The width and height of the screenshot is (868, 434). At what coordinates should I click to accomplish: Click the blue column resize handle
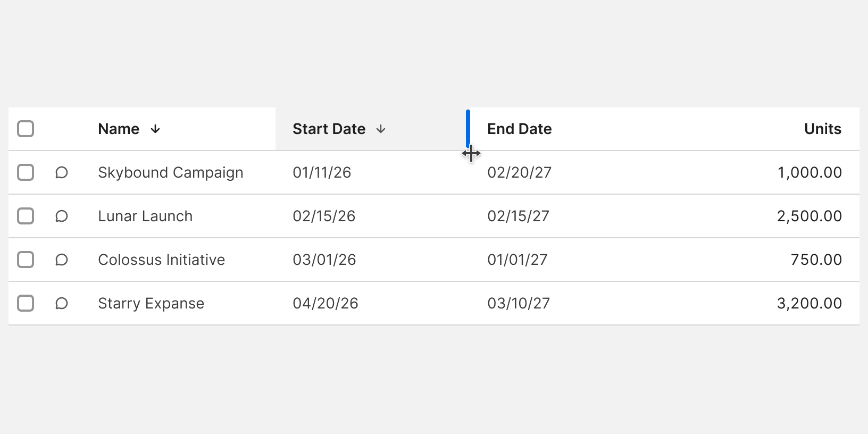pyautogui.click(x=468, y=128)
